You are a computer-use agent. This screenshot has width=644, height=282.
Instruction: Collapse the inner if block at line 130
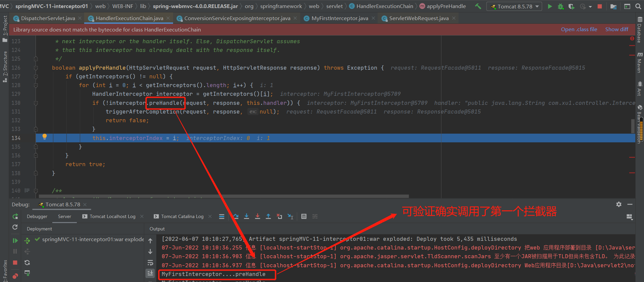36,103
